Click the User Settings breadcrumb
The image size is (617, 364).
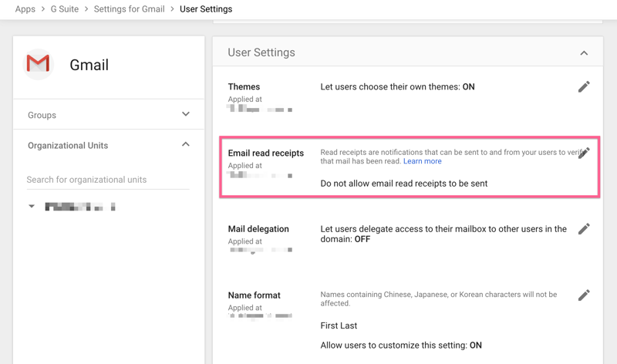(206, 9)
